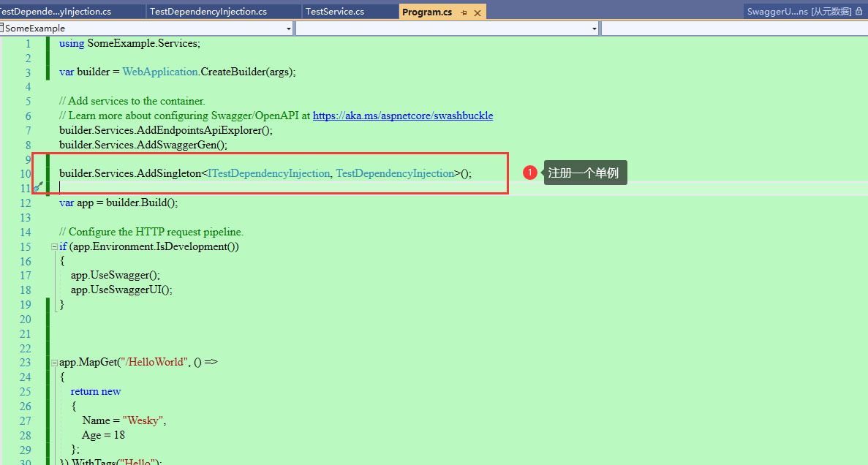This screenshot has width=868, height=465.
Task: Click the app.UseSwagger() line
Action: [115, 275]
